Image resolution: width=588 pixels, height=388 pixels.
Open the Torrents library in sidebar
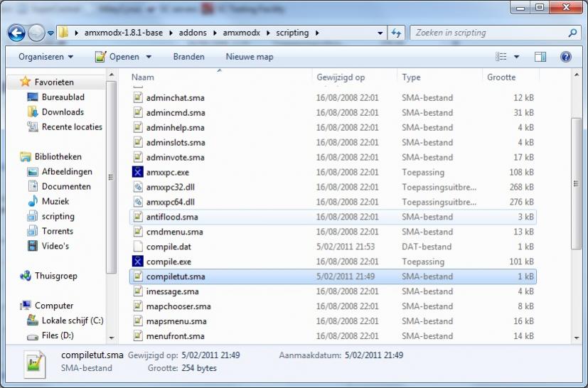(58, 231)
